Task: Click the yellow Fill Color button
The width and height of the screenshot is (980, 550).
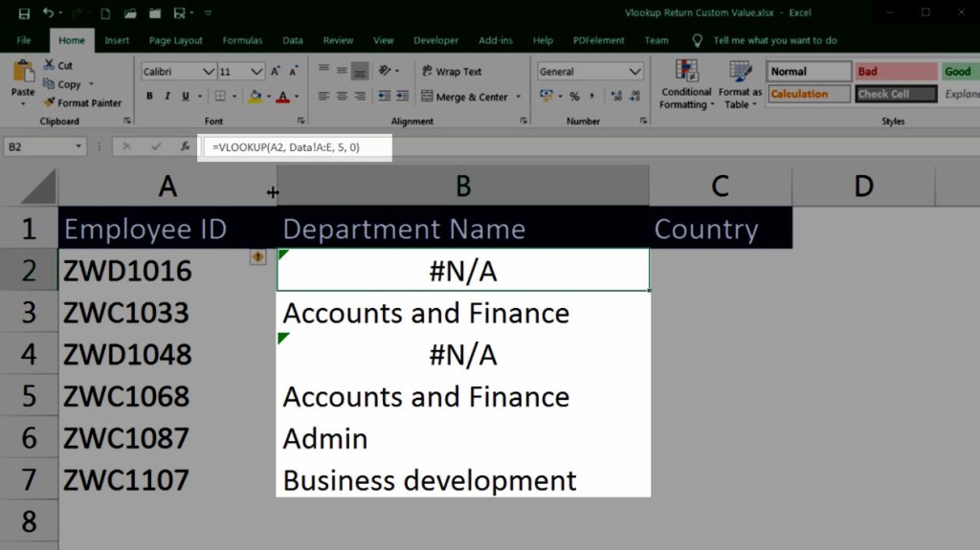Action: point(254,97)
